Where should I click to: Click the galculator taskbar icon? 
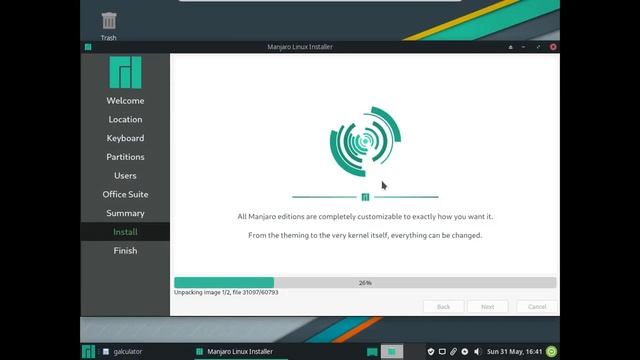point(106,351)
